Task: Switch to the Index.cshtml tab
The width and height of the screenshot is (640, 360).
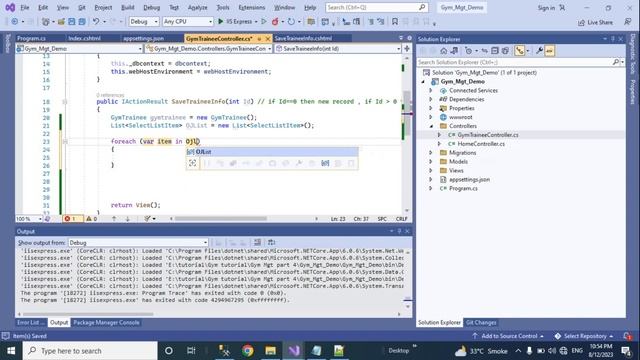Action: [x=84, y=38]
